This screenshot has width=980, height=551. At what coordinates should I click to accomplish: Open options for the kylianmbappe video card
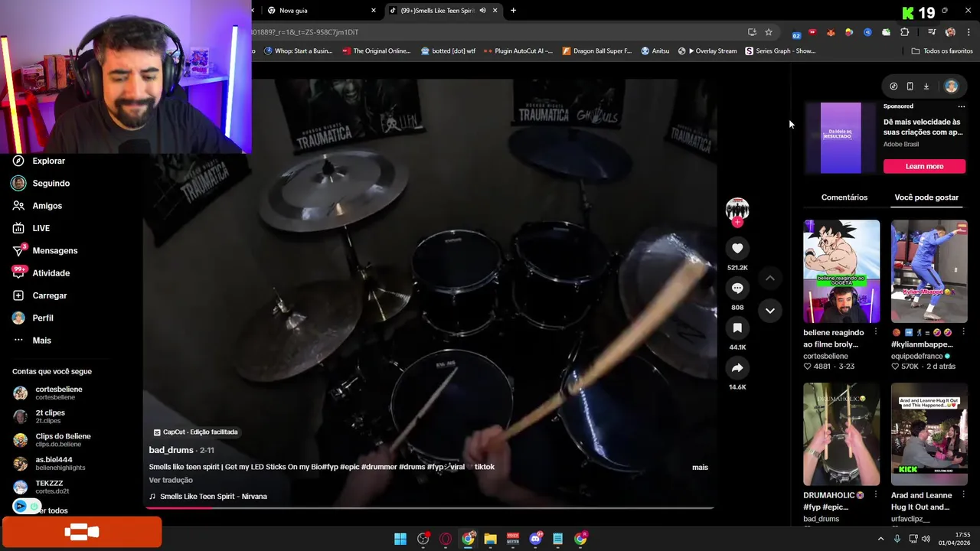point(963,332)
